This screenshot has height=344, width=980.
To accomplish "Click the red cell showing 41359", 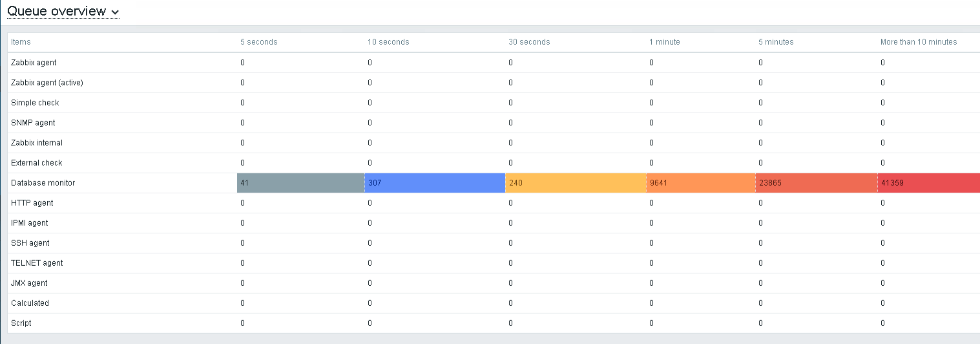I will pyautogui.click(x=928, y=183).
